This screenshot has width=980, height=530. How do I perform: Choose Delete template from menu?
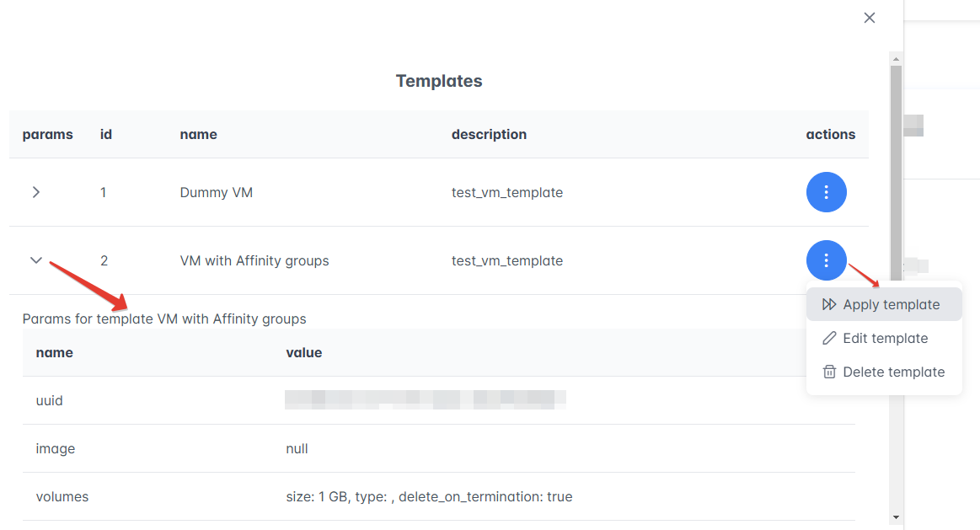893,372
